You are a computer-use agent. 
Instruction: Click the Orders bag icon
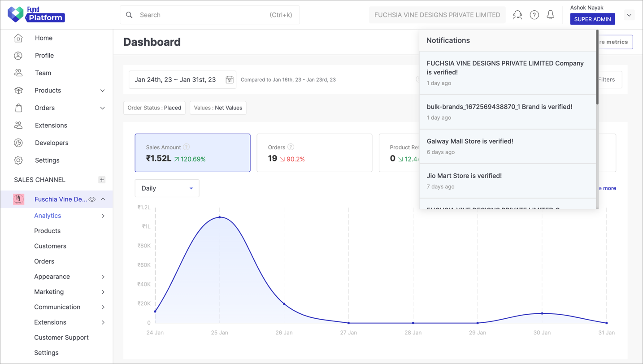point(18,108)
